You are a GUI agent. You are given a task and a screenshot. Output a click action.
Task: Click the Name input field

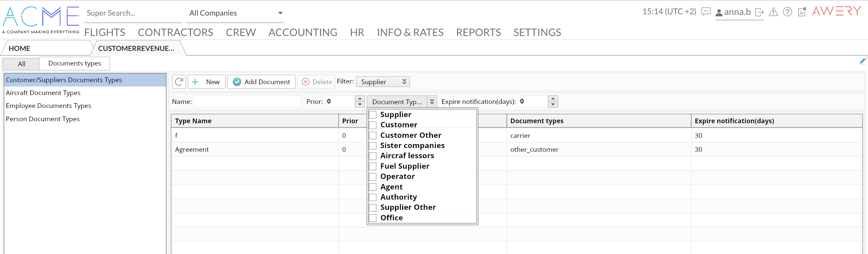(x=248, y=102)
